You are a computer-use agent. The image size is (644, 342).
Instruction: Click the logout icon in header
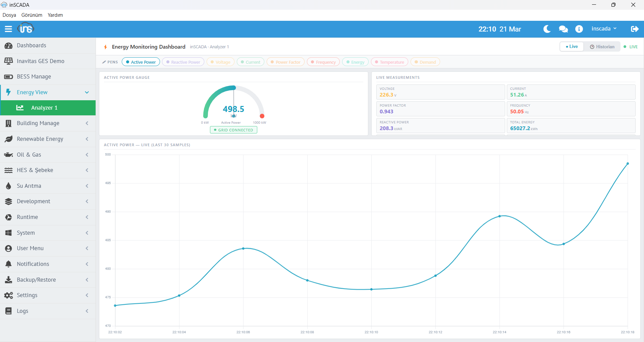coord(634,29)
